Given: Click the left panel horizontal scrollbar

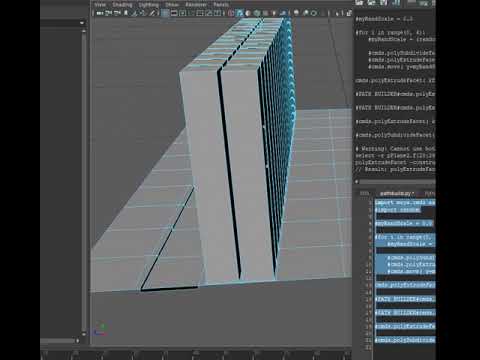Looking at the screenshot, I should [59, 341].
